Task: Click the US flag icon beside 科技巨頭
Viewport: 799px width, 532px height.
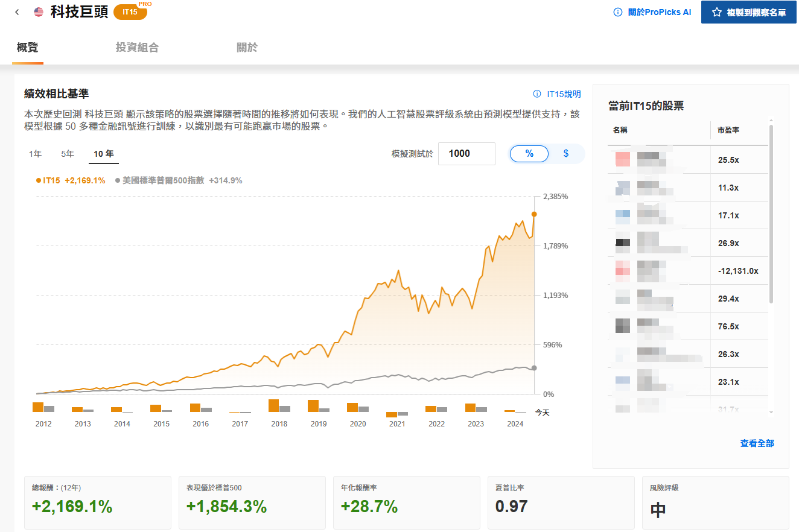Action: tap(39, 12)
